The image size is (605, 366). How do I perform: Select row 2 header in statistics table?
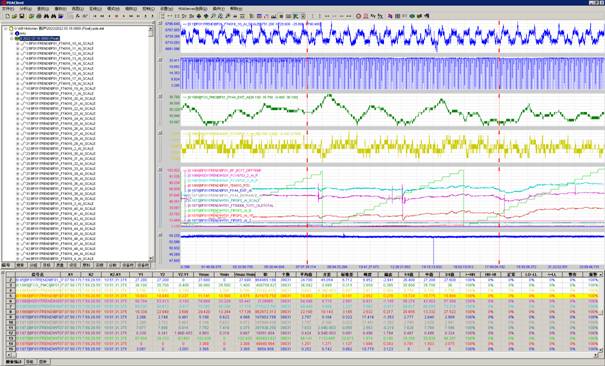pyautogui.click(x=11, y=280)
